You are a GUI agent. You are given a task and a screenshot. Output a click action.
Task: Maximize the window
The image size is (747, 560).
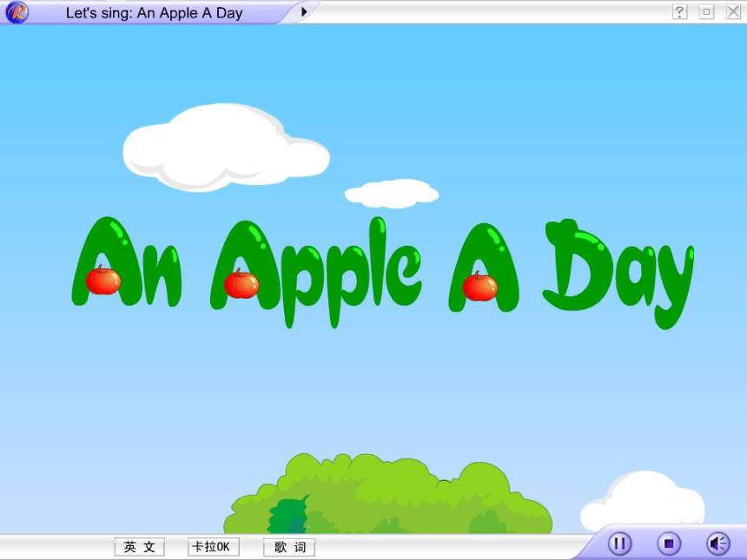pyautogui.click(x=706, y=11)
